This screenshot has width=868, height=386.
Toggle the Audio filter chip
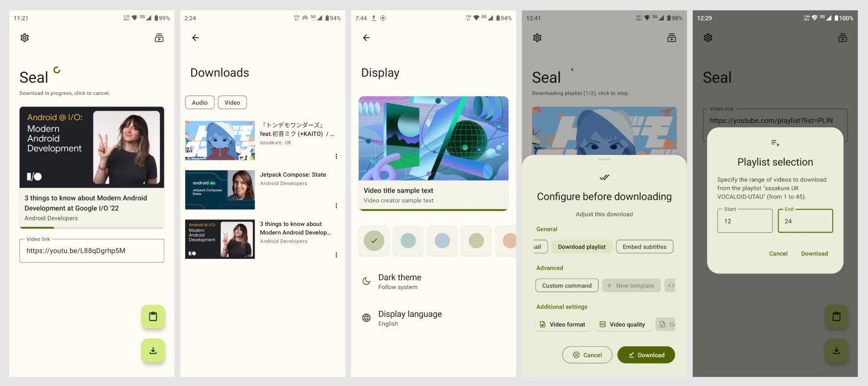(x=200, y=103)
